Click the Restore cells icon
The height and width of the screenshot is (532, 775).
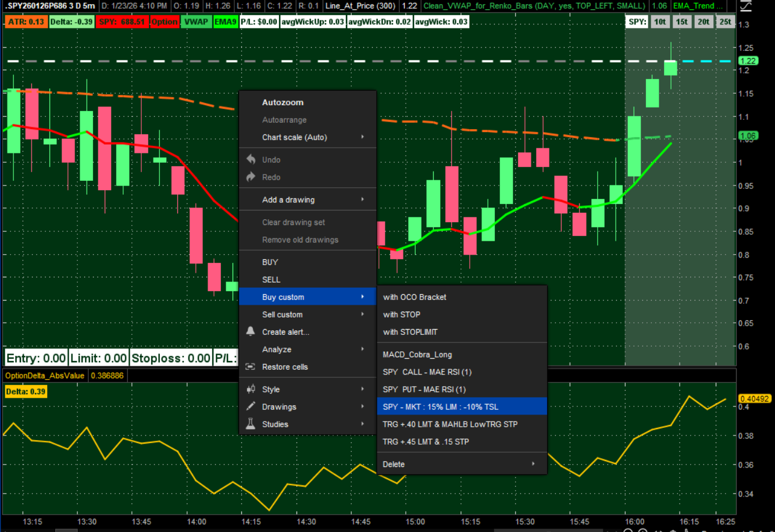251,367
